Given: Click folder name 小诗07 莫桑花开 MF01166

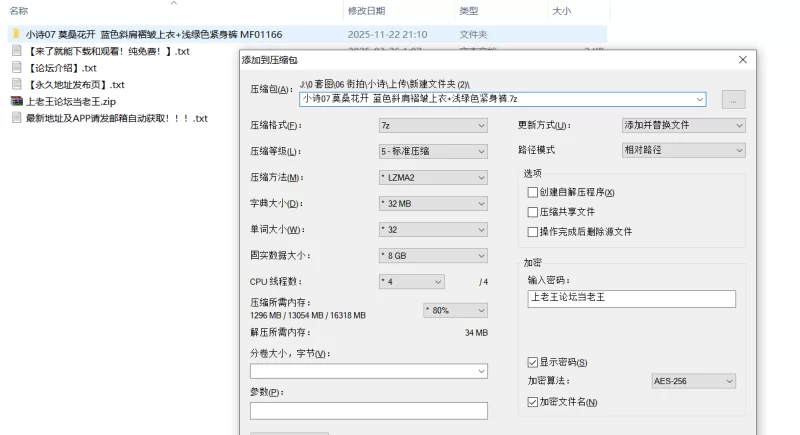Looking at the screenshot, I should (x=154, y=34).
